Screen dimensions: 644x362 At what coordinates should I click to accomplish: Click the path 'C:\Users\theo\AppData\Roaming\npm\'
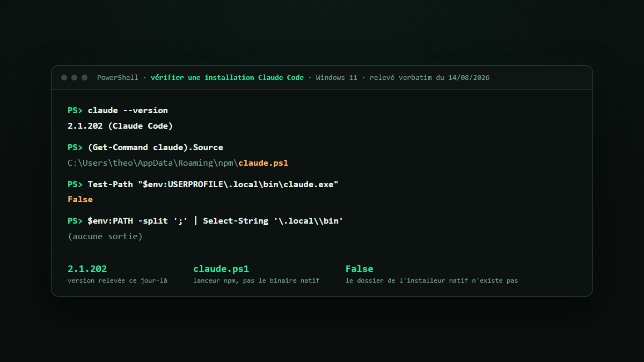point(153,163)
